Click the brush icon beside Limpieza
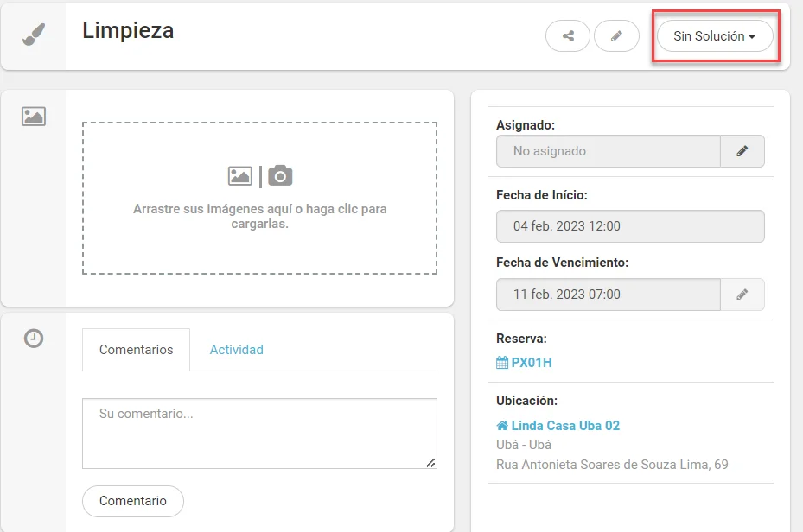Viewport: 803px width, 532px height. coord(34,35)
